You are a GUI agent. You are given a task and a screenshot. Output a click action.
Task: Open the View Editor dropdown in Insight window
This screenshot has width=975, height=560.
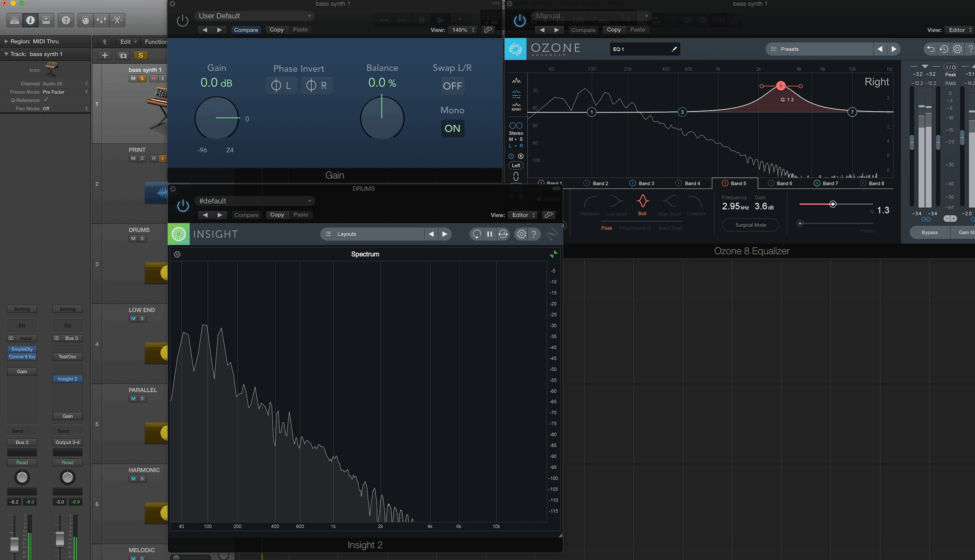pyautogui.click(x=523, y=215)
